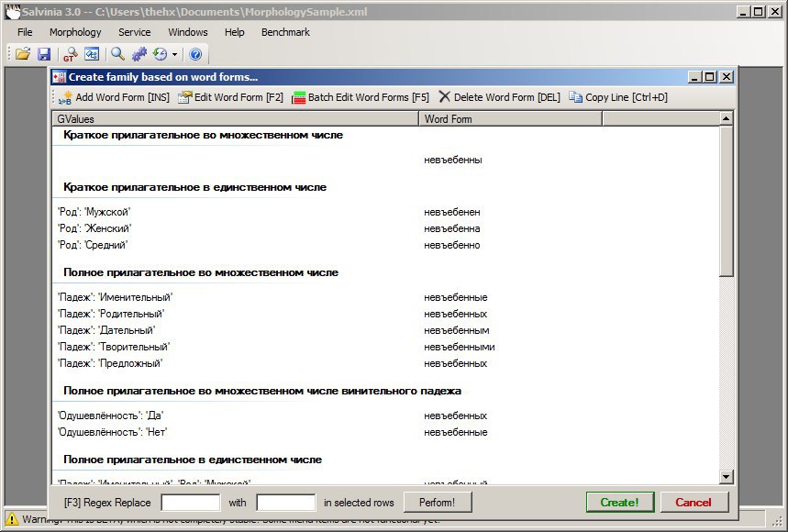Click the list's scroll down arrow

726,477
